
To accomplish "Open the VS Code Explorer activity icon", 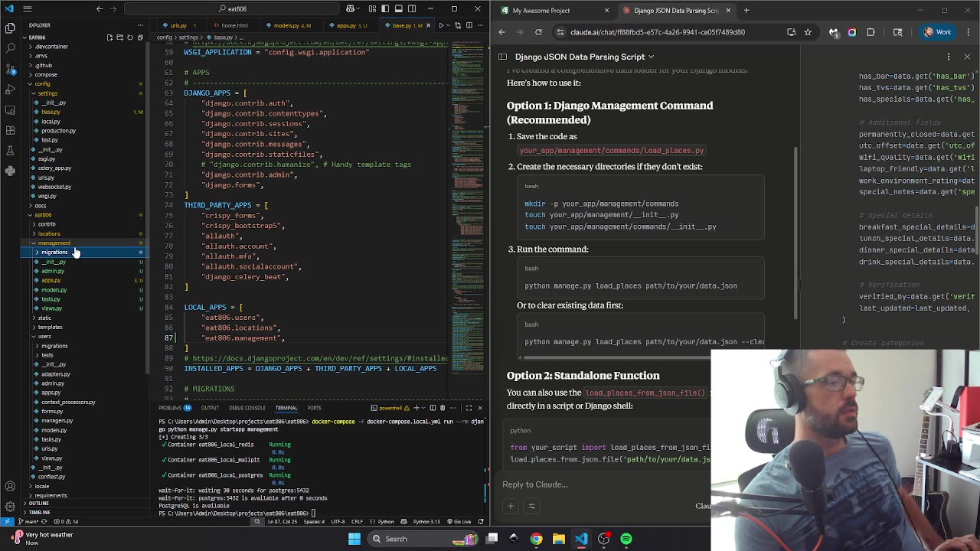I will tap(10, 28).
